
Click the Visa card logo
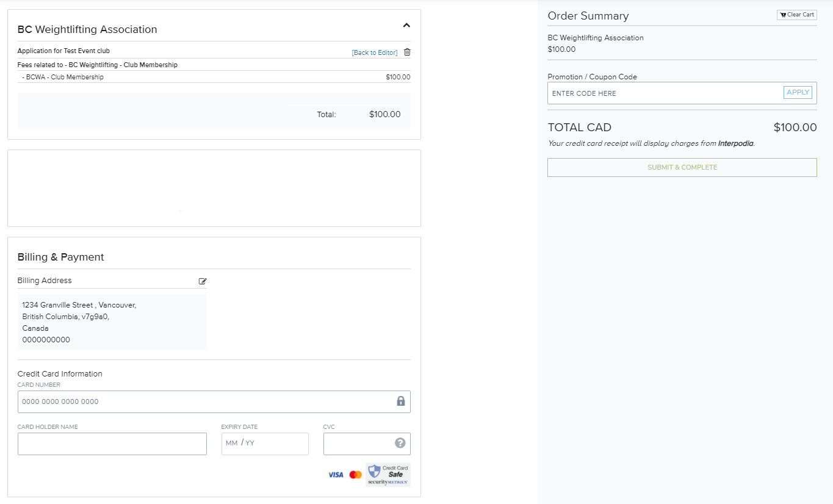[x=336, y=475]
